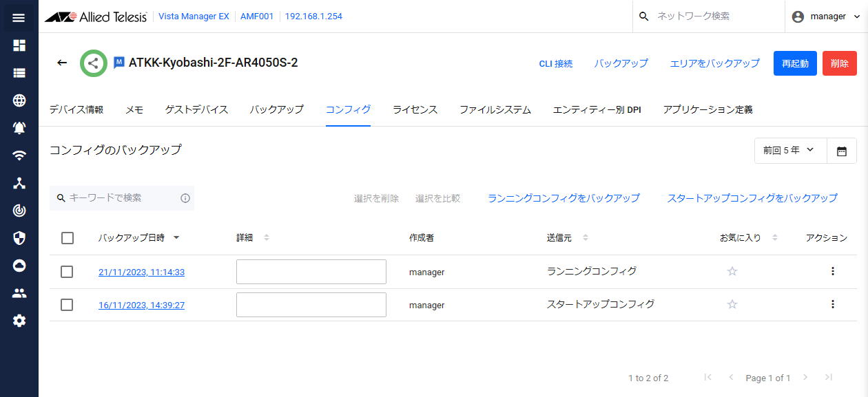Click the globe network map sidebar icon
This screenshot has width=868, height=397.
[19, 100]
